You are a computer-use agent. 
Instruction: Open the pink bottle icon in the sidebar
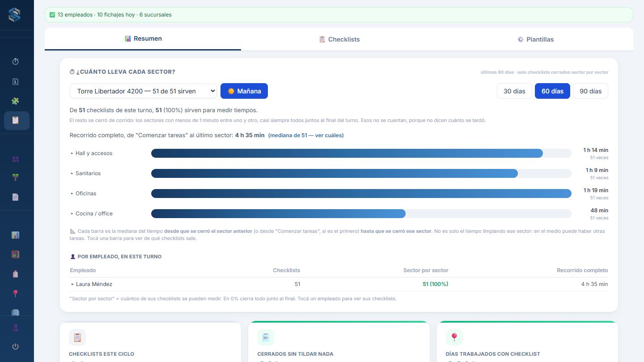pos(16,274)
